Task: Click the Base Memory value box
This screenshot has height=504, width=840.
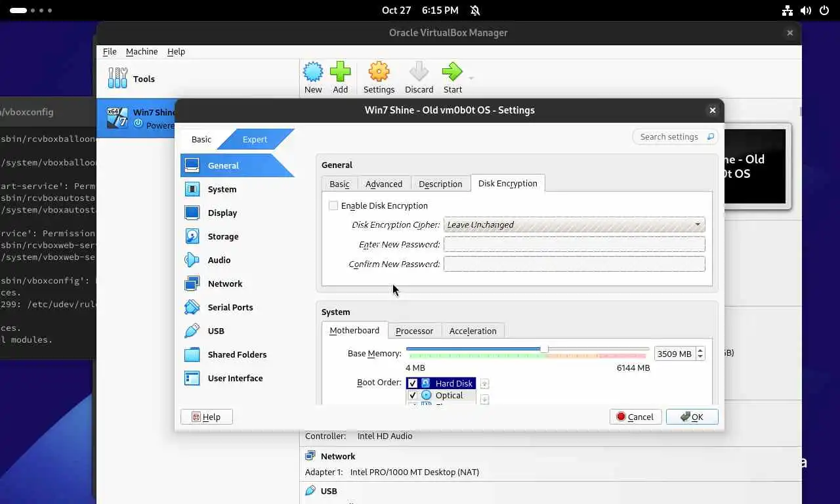Action: pos(675,354)
